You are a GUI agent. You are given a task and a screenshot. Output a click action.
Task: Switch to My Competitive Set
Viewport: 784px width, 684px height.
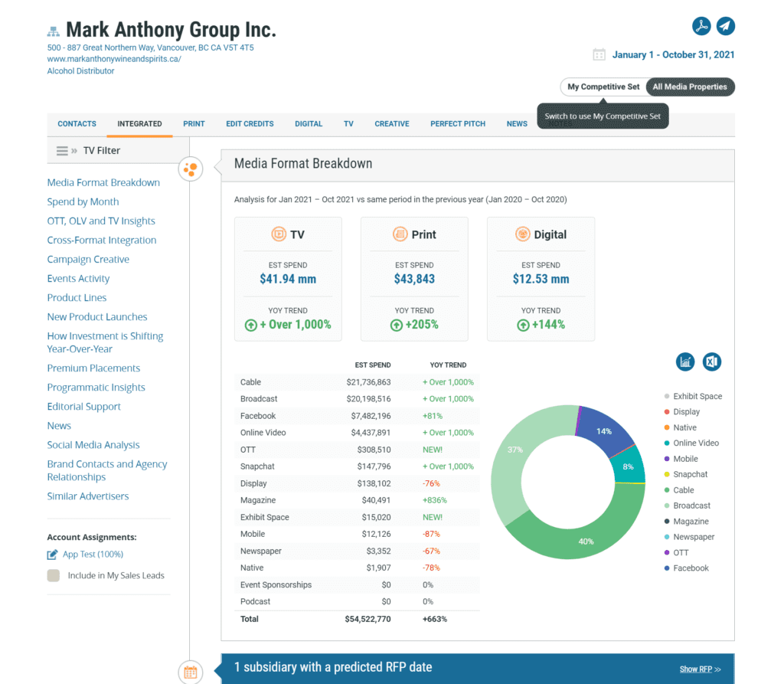603,87
